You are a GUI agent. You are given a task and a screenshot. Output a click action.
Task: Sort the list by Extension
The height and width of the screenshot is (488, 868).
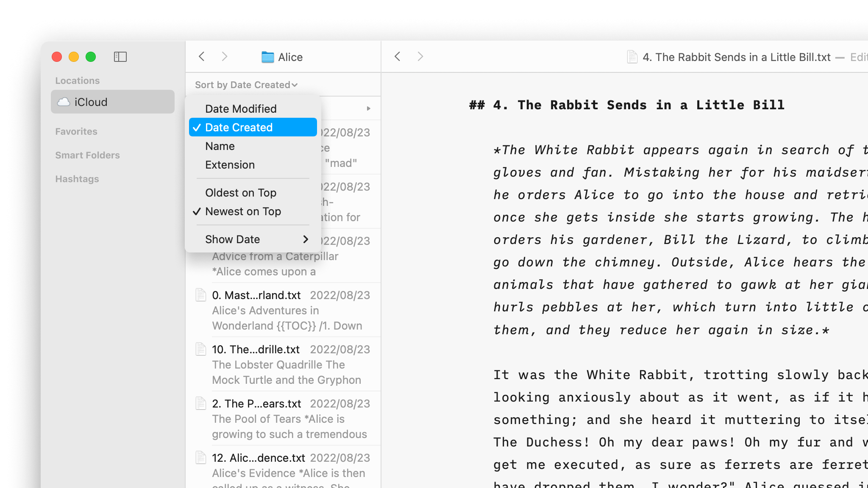253,165
